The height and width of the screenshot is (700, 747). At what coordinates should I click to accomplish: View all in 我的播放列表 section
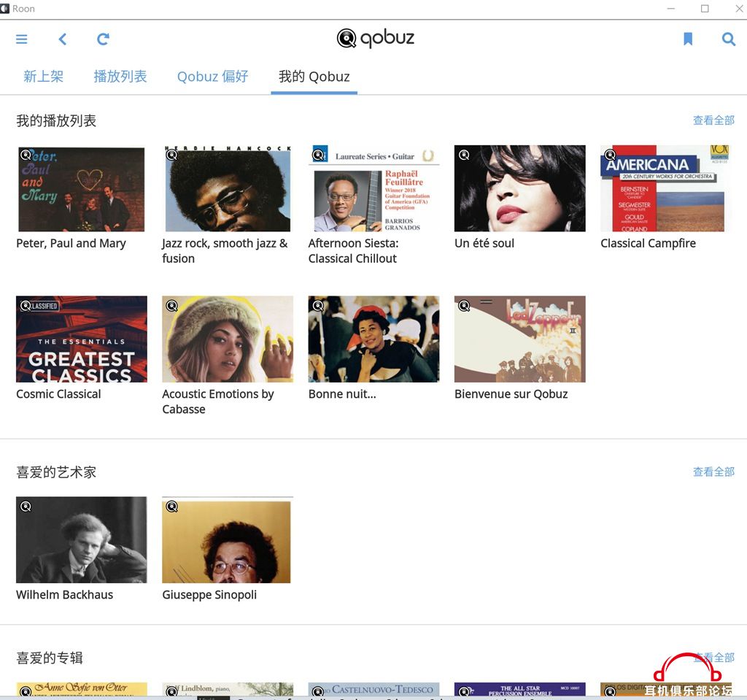click(713, 120)
